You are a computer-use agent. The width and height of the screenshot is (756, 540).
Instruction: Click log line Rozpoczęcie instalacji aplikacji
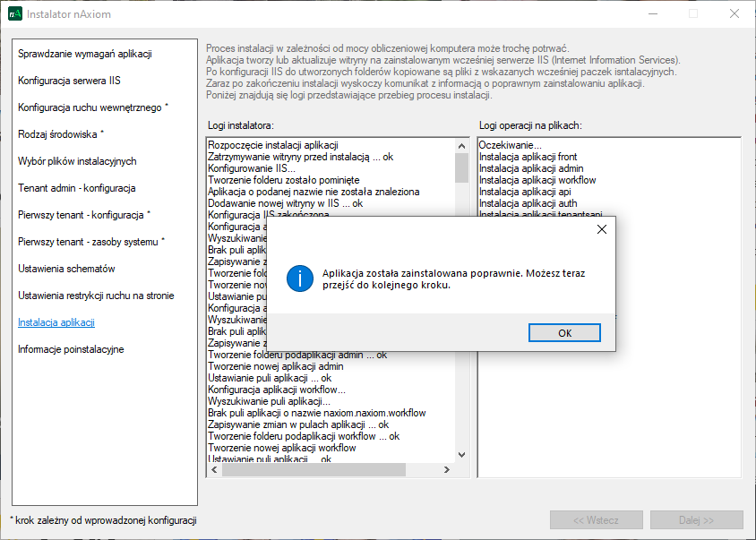[273, 145]
